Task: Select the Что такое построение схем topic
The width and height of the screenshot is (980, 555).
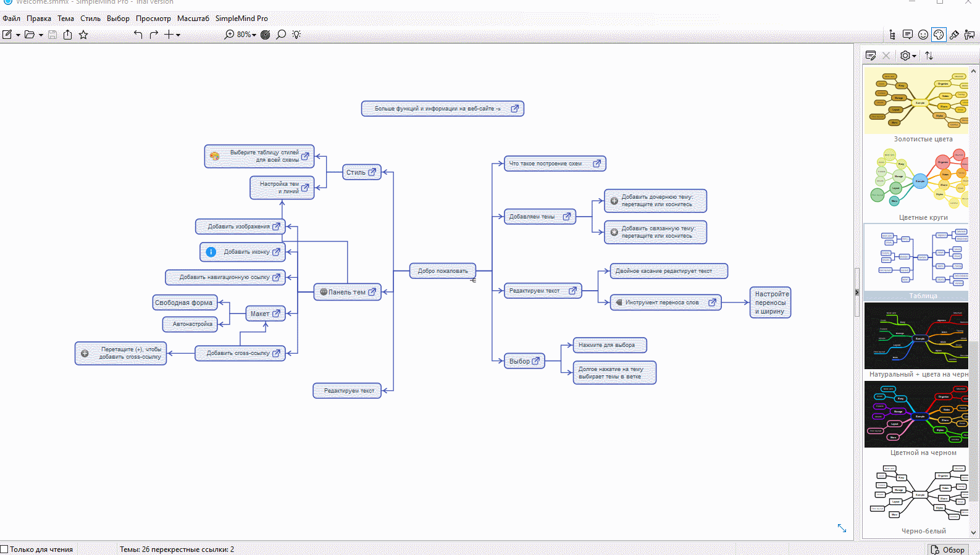Action: (555, 164)
